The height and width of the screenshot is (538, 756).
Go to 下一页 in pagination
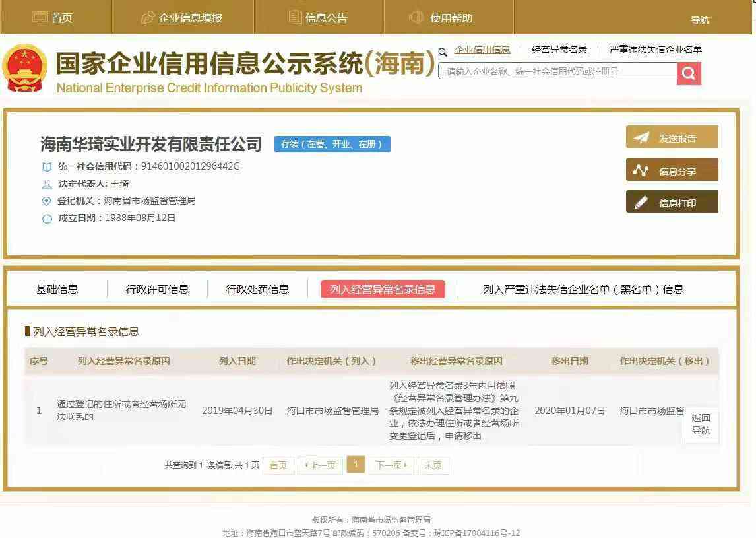391,465
